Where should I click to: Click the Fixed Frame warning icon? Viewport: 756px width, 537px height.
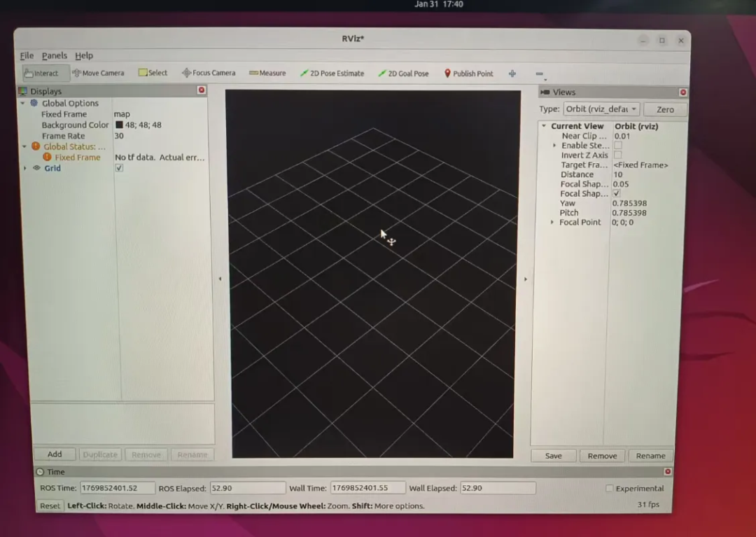[x=47, y=157]
